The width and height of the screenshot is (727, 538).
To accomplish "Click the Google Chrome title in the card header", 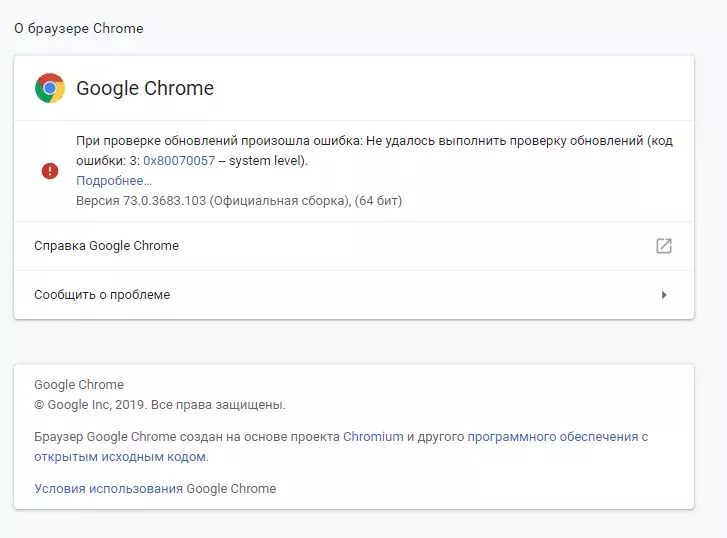I will 145,88.
